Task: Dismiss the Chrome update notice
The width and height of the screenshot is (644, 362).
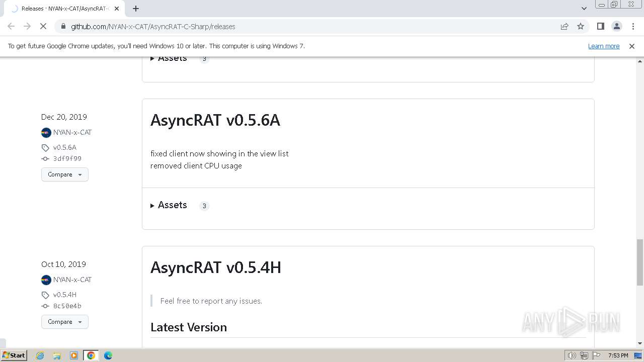Action: click(x=632, y=46)
